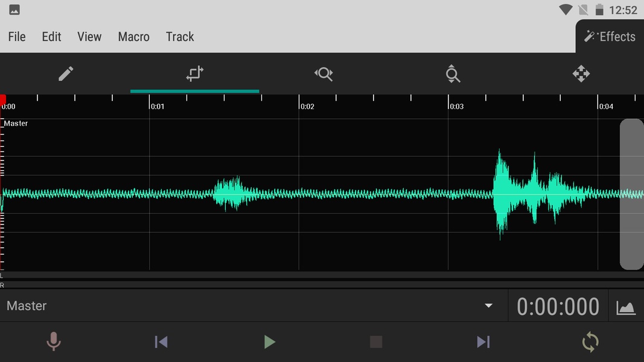
Task: Open the Effects panel
Action: pos(610,37)
